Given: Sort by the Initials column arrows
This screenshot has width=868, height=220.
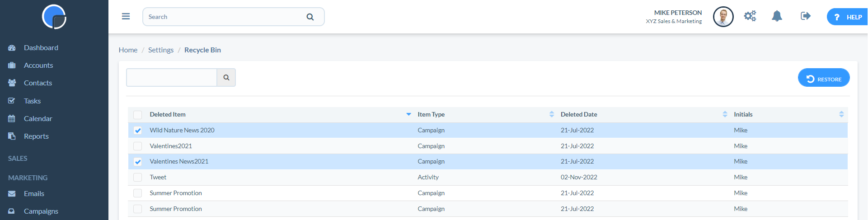Looking at the screenshot, I should click(841, 114).
